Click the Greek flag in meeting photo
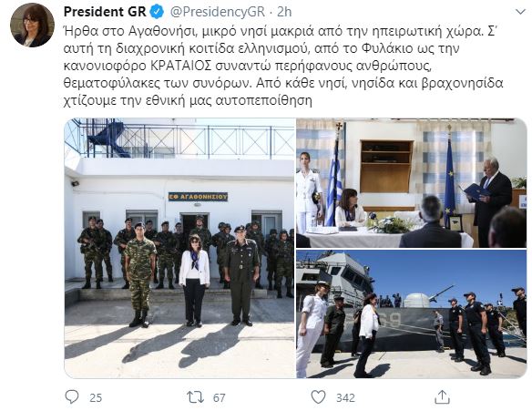This screenshot has height=411, width=532. [333, 181]
